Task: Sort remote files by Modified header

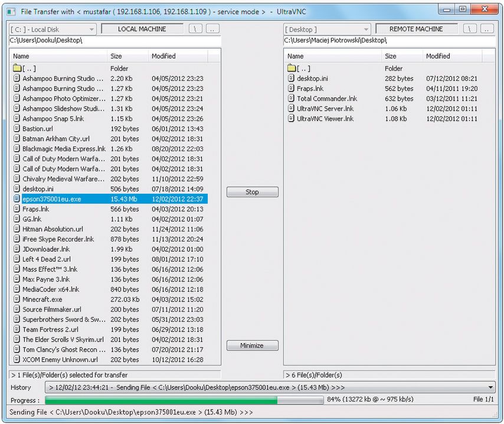Action: [453, 56]
